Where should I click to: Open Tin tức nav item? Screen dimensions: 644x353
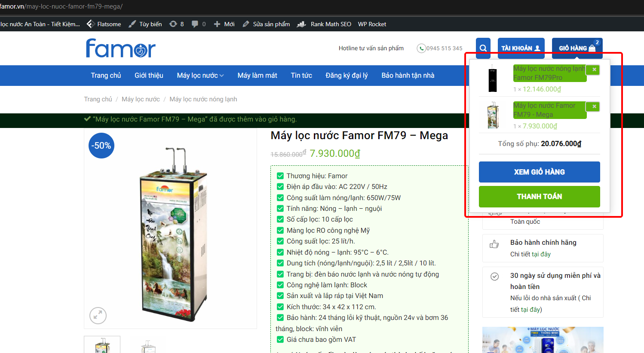tap(301, 75)
